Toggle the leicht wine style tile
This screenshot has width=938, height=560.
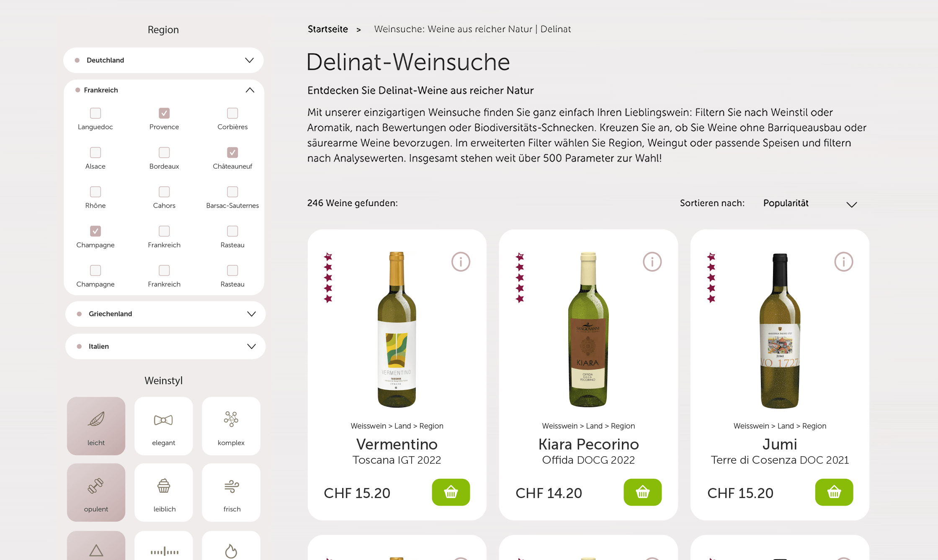click(96, 426)
